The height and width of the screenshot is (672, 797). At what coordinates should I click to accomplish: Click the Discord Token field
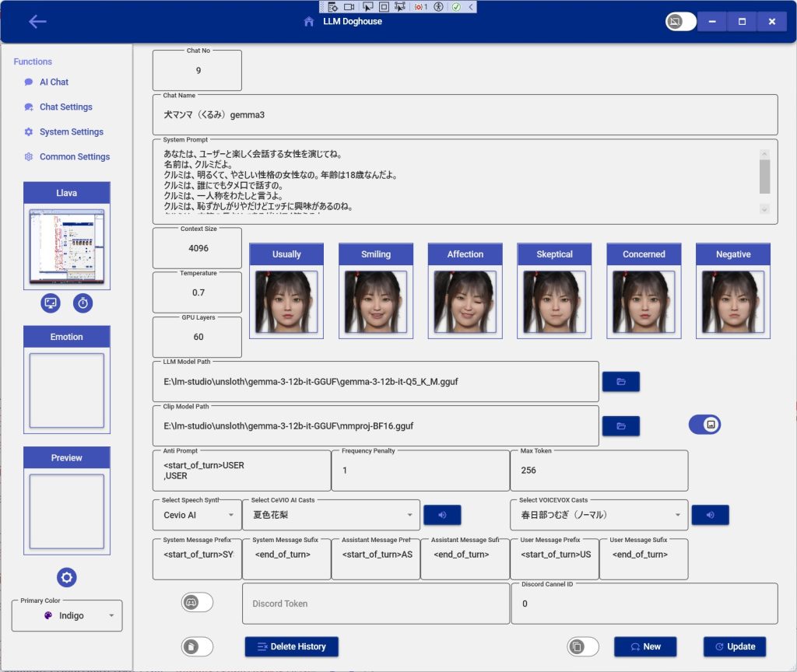(376, 604)
